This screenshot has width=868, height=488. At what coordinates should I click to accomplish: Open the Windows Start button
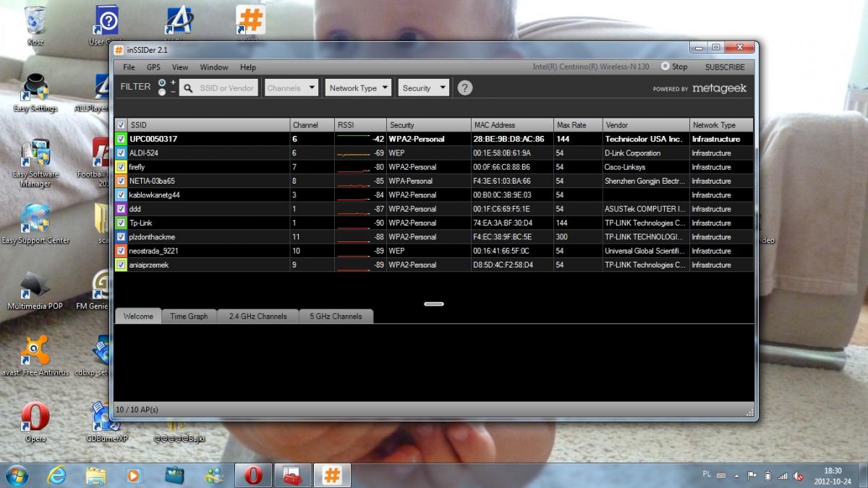[16, 475]
